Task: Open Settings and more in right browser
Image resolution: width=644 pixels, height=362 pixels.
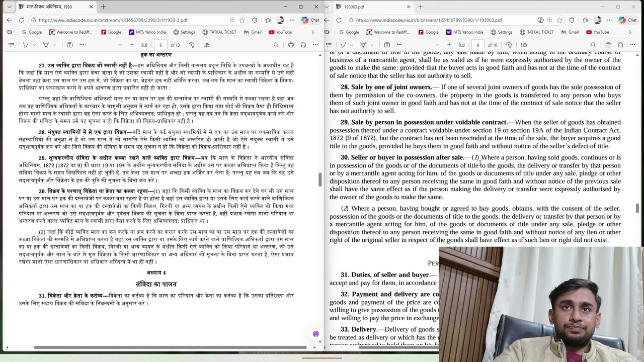Action: click(610, 20)
